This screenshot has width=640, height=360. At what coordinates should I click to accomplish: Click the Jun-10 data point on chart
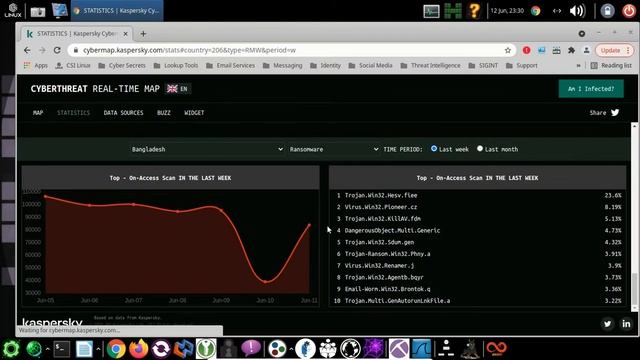(x=266, y=282)
